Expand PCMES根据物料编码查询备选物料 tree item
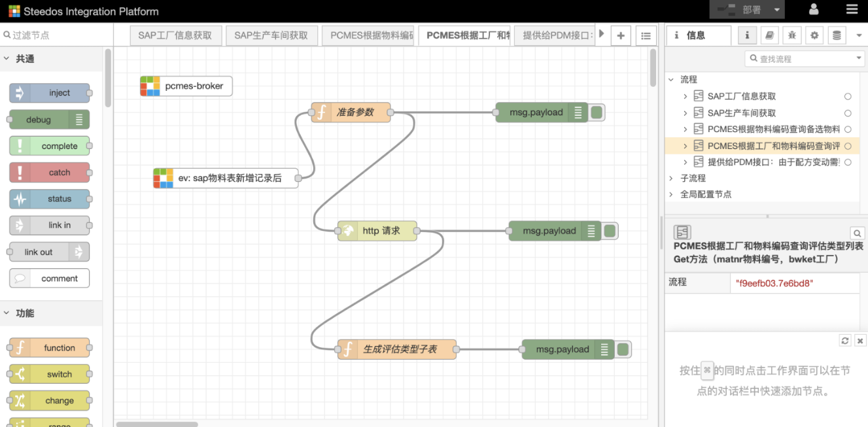Screen dimensions: 868x427 (685, 129)
